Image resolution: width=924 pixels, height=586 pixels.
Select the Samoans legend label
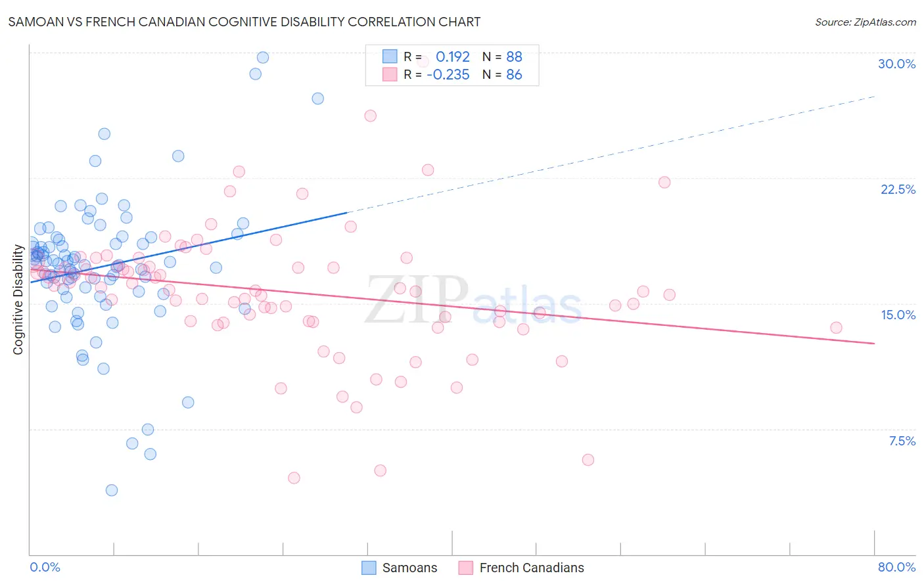(409, 568)
